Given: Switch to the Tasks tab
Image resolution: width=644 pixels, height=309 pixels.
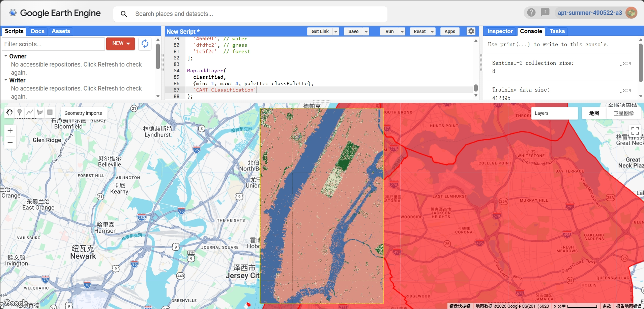Looking at the screenshot, I should click(557, 31).
